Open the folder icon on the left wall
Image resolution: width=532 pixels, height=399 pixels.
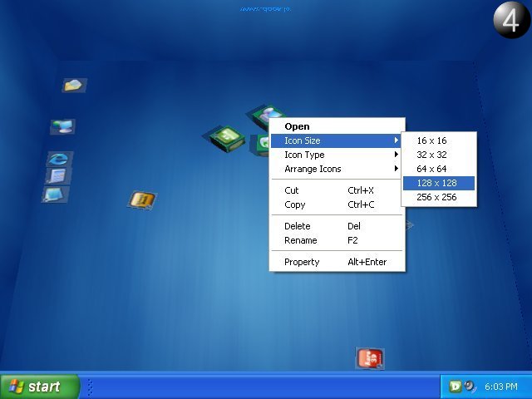74,85
